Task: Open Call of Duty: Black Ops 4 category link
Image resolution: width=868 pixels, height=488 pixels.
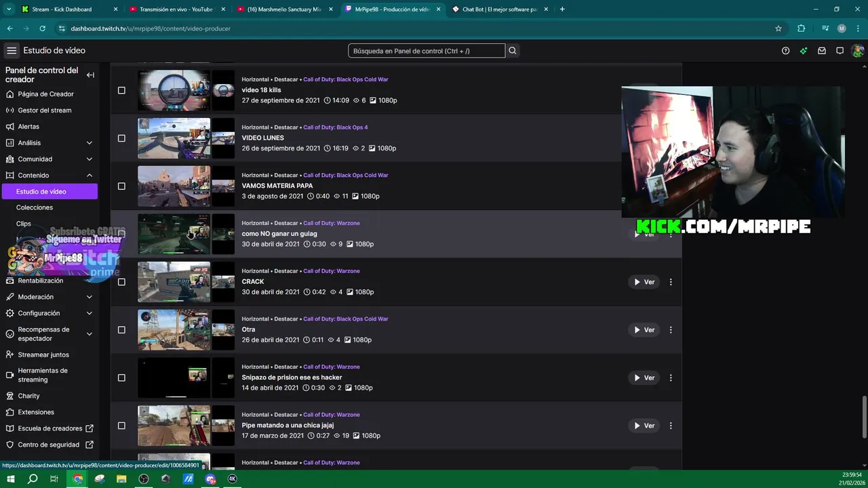Action: tap(335, 127)
